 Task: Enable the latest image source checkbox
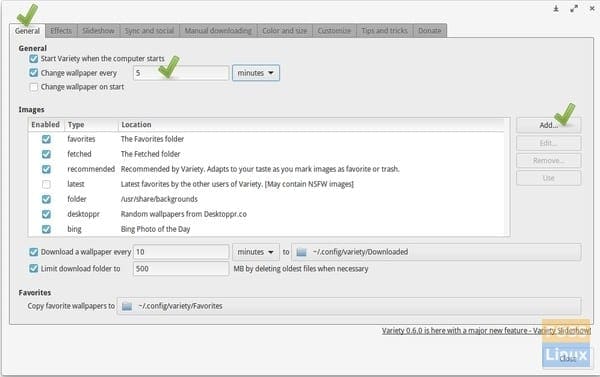pos(46,184)
